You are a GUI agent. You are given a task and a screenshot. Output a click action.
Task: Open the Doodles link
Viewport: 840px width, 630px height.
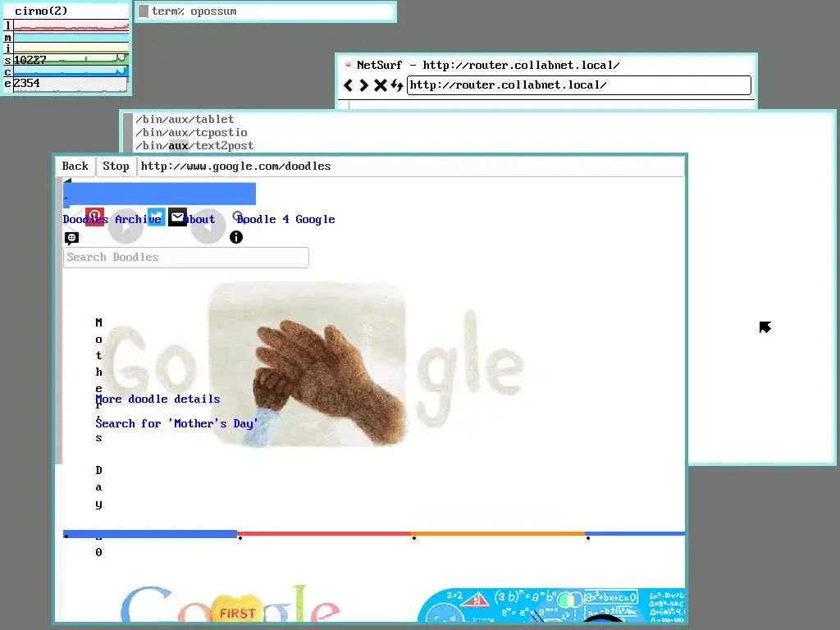pos(85,220)
